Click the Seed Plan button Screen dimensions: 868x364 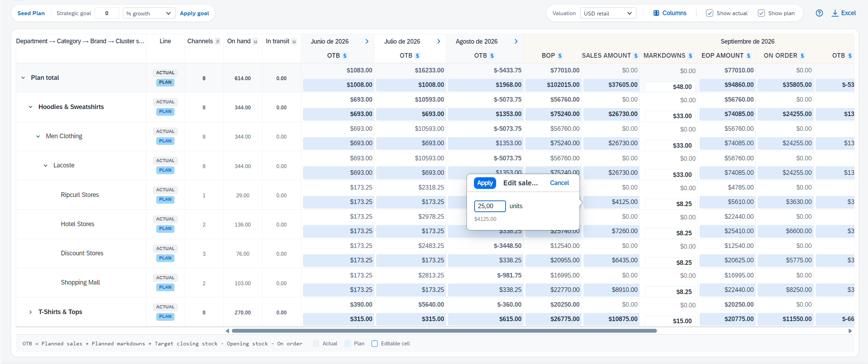(31, 13)
